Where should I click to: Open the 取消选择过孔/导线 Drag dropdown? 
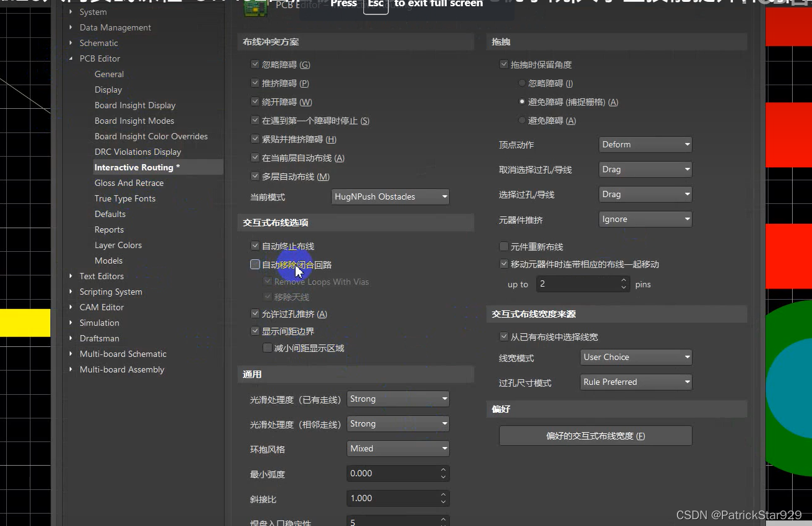tap(645, 169)
